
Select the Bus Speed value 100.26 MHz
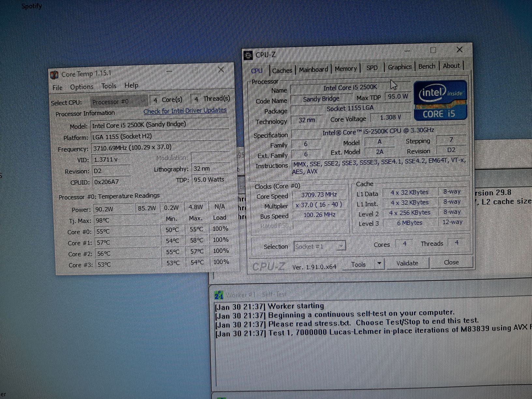click(319, 215)
